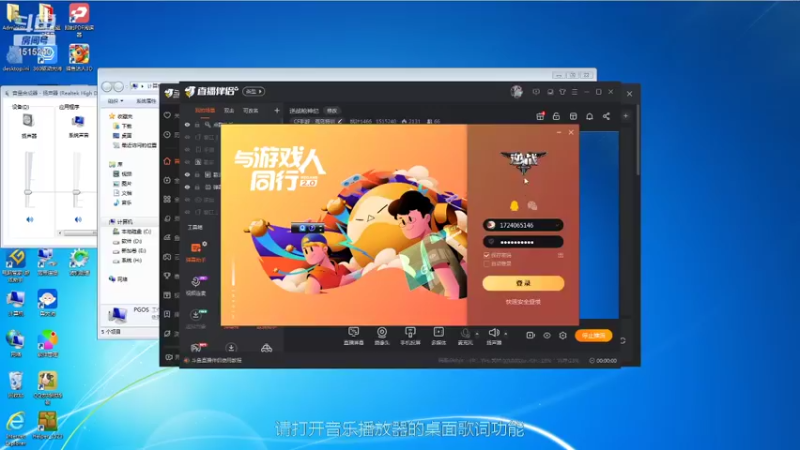The height and width of the screenshot is (450, 800).
Task: Open the voice tool with purple badge
Action: 196,285
